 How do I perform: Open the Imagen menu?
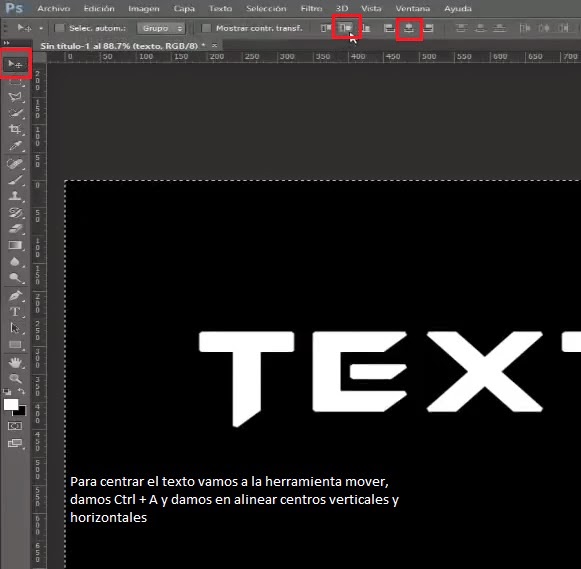[144, 9]
